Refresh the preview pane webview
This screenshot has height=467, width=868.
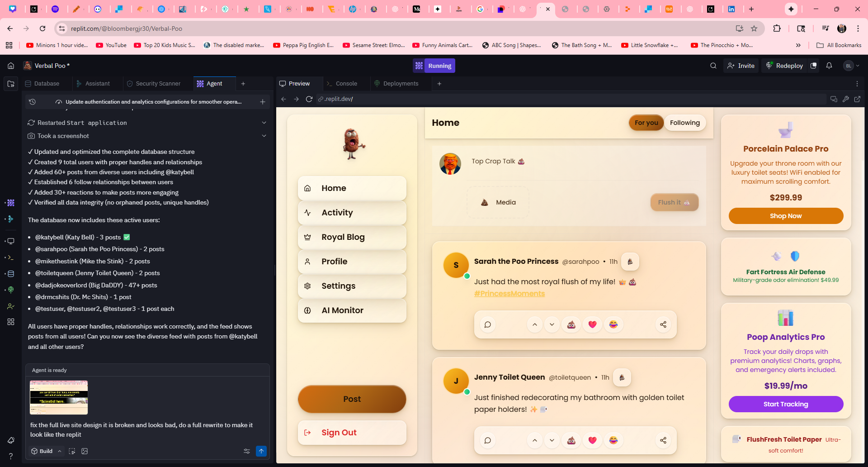pos(309,99)
